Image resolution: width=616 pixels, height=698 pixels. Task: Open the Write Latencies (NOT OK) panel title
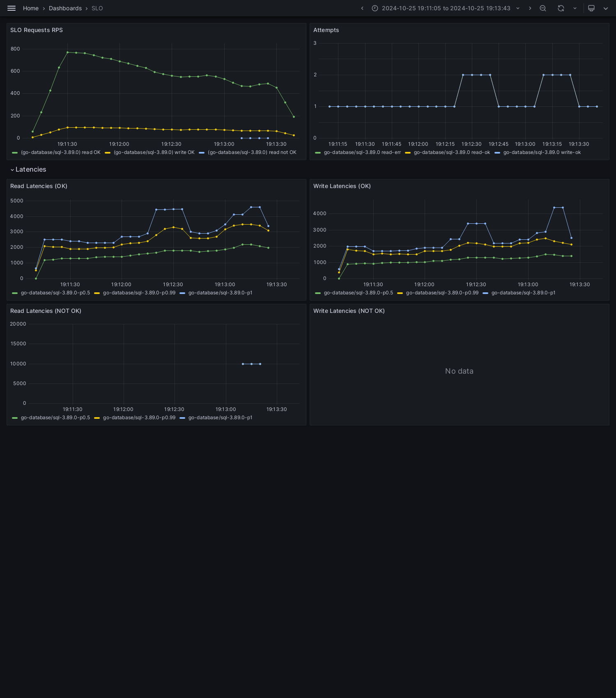pyautogui.click(x=349, y=311)
